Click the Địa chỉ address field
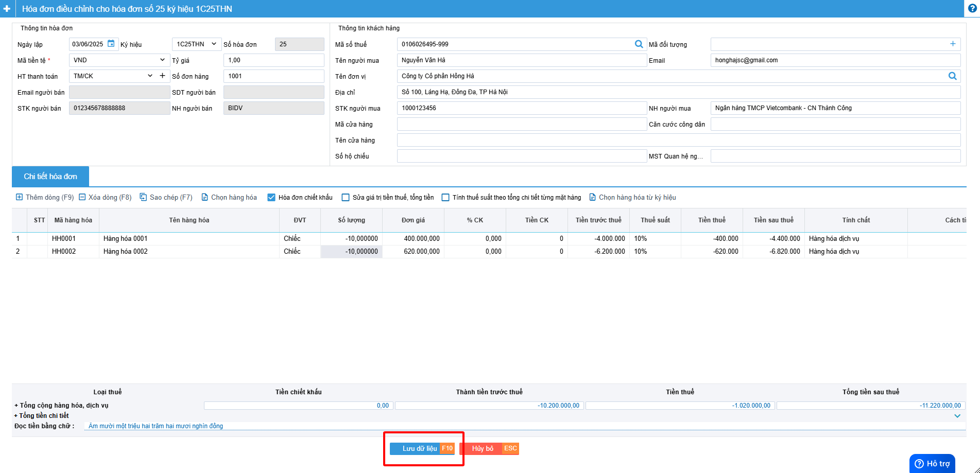 coord(679,92)
